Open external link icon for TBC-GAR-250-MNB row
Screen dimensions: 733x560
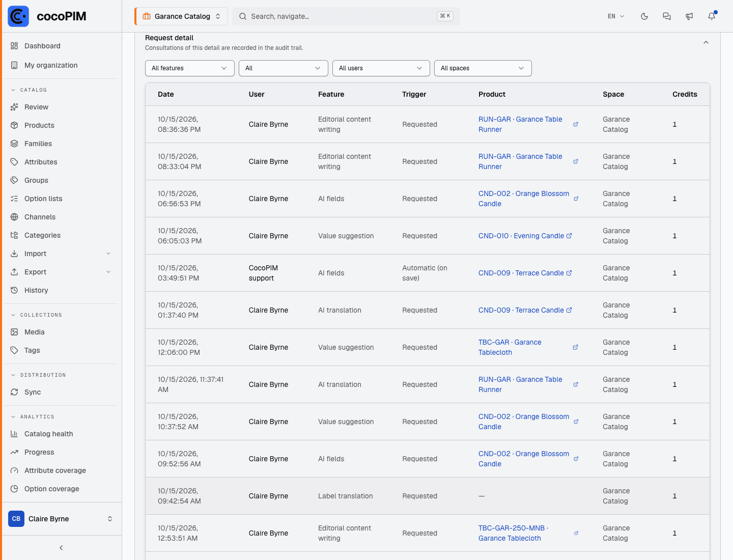coord(576,533)
